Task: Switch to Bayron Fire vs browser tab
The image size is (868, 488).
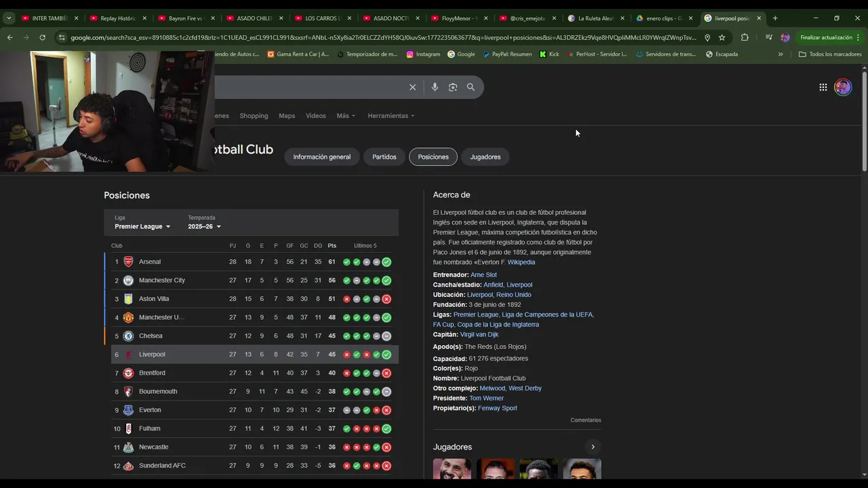Action: pos(185,18)
